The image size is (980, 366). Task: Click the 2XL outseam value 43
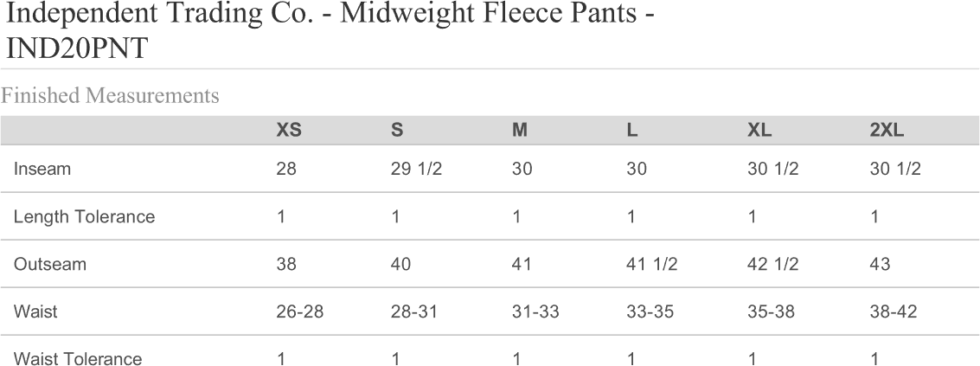point(881,265)
